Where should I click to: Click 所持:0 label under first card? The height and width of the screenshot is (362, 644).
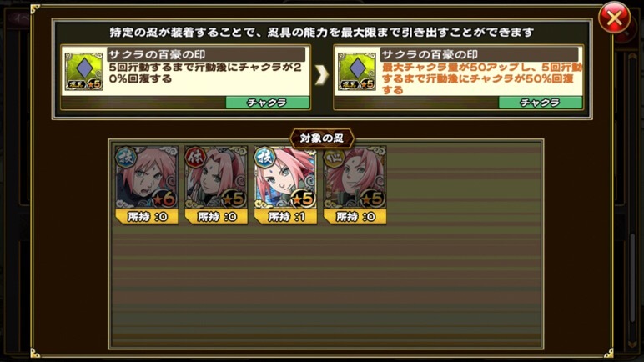(x=147, y=217)
